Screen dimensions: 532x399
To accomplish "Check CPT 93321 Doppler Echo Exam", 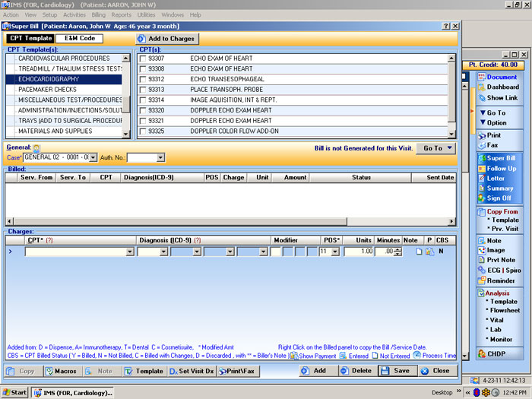I will click(143, 121).
